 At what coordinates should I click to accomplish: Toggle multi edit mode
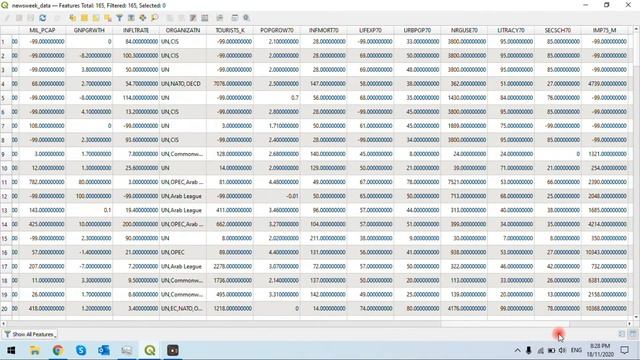(19, 18)
